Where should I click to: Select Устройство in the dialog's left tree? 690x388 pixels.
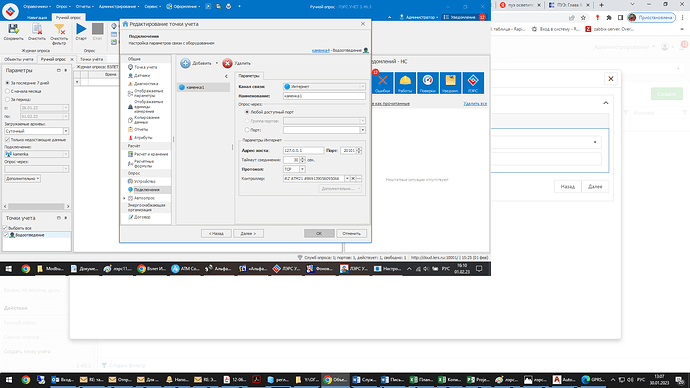click(144, 181)
